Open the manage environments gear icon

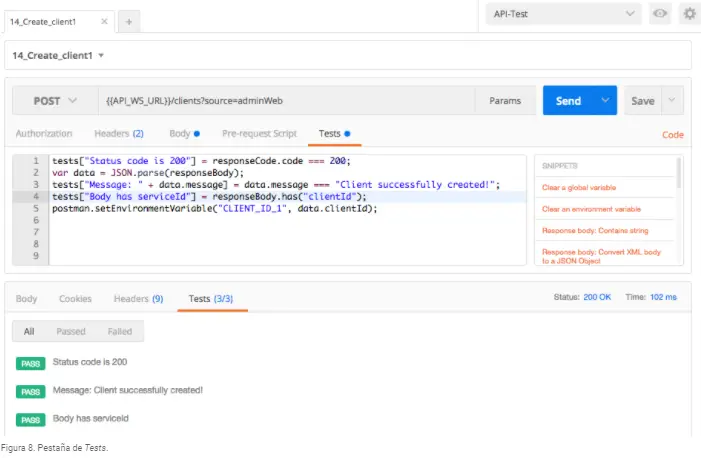[x=690, y=13]
